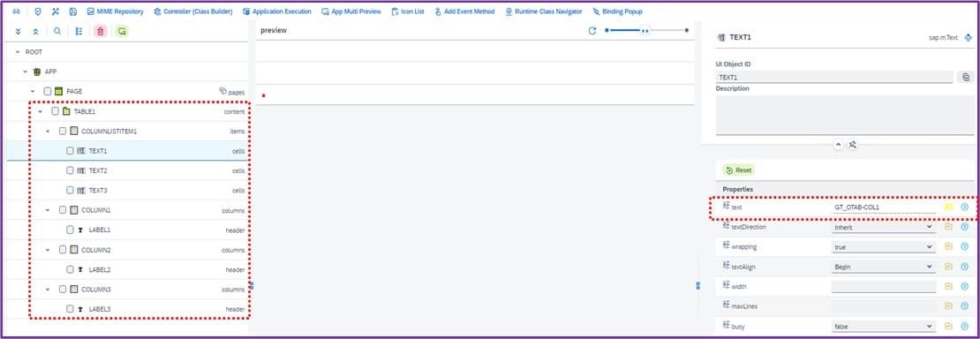Viewport: 980px width, 339px height.
Task: Click the width input field
Action: coord(884,286)
